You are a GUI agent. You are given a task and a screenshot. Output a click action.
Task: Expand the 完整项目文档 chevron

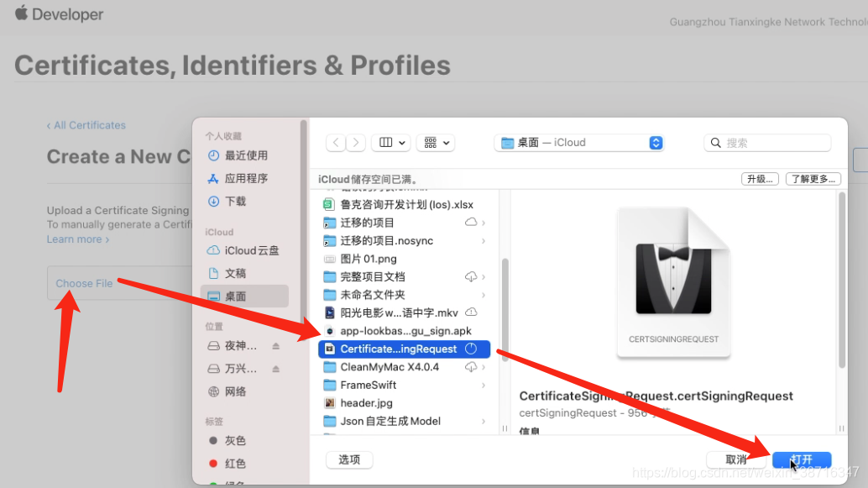[x=484, y=277]
